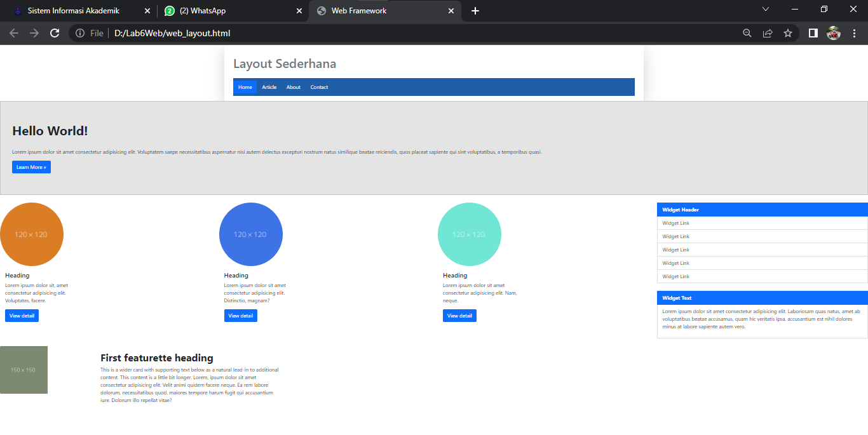Image resolution: width=868 pixels, height=435 pixels.
Task: Click the first Widget Link item
Action: click(x=675, y=223)
